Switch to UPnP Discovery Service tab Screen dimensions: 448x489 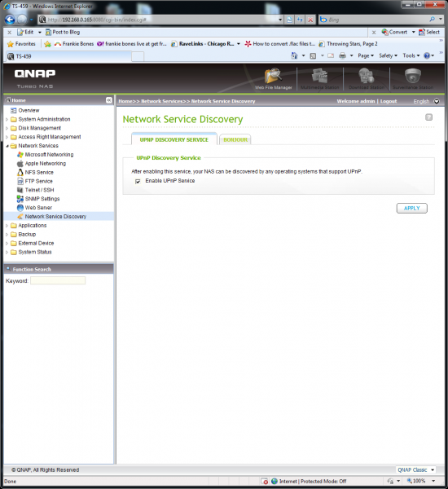(x=174, y=139)
